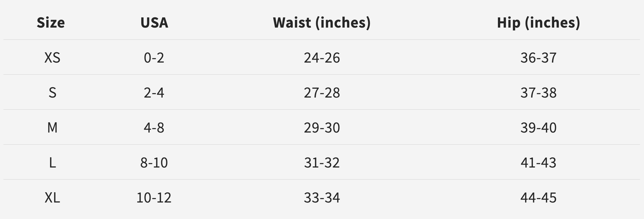The width and height of the screenshot is (644, 219).
Task: Select the L size cell
Action: [x=52, y=163]
